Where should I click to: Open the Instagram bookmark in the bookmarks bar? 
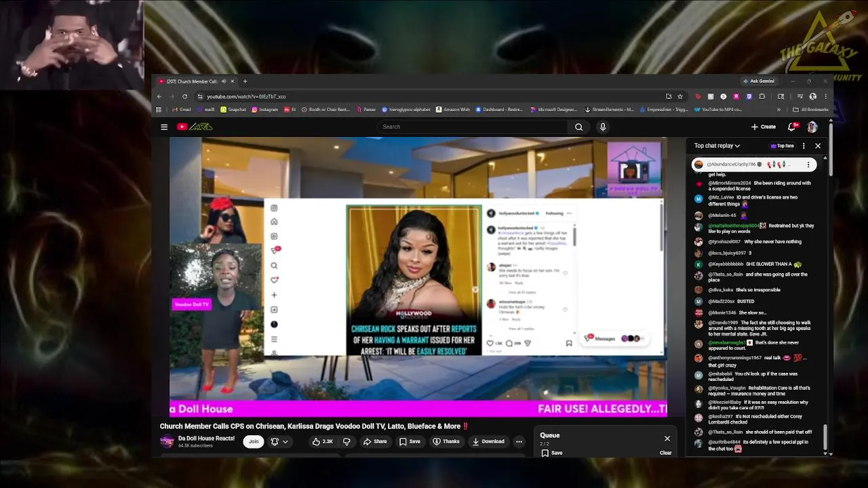click(265, 109)
